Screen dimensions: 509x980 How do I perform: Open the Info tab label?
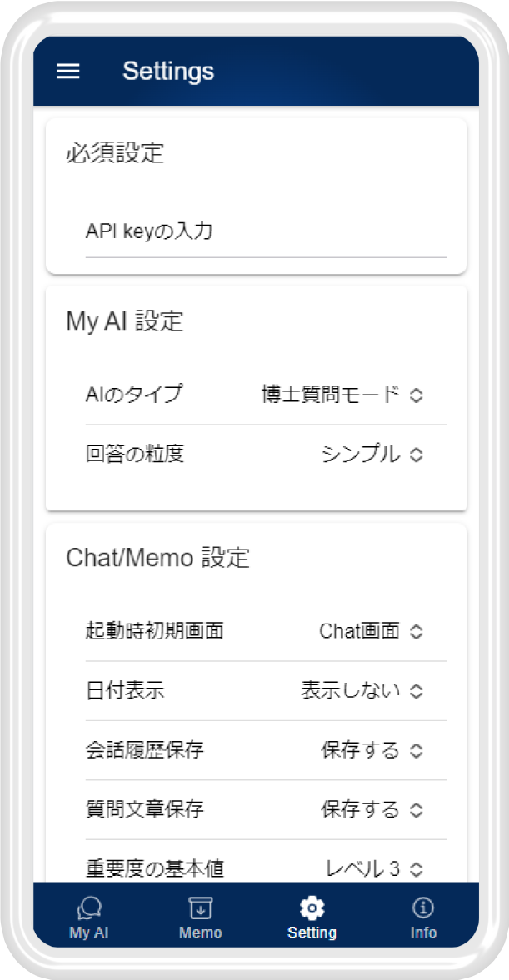[423, 933]
